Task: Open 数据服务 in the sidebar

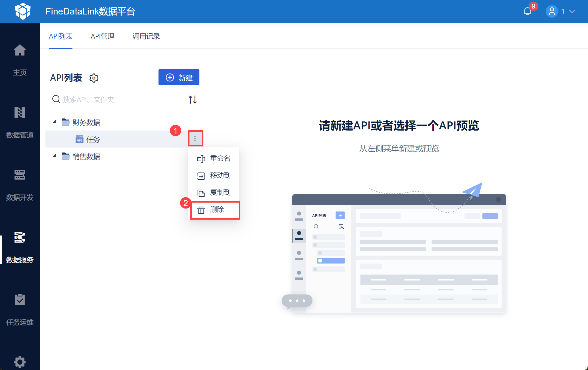Action: click(x=20, y=247)
